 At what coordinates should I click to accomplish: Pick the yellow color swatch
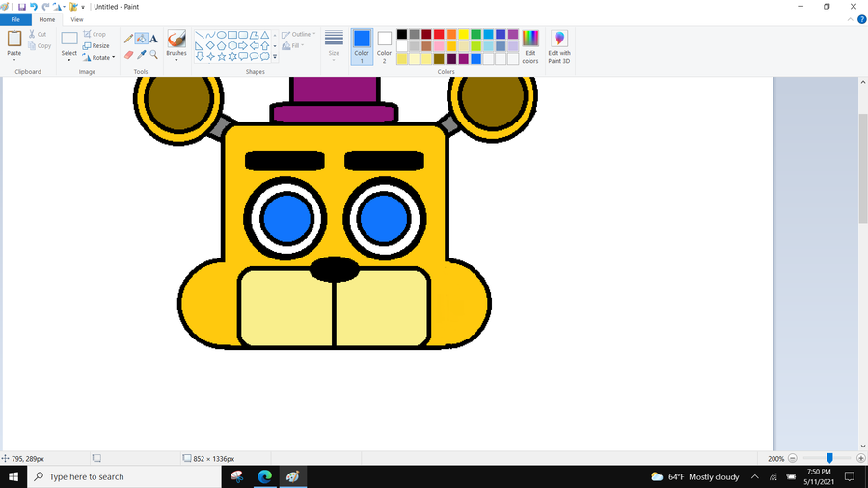tap(463, 35)
